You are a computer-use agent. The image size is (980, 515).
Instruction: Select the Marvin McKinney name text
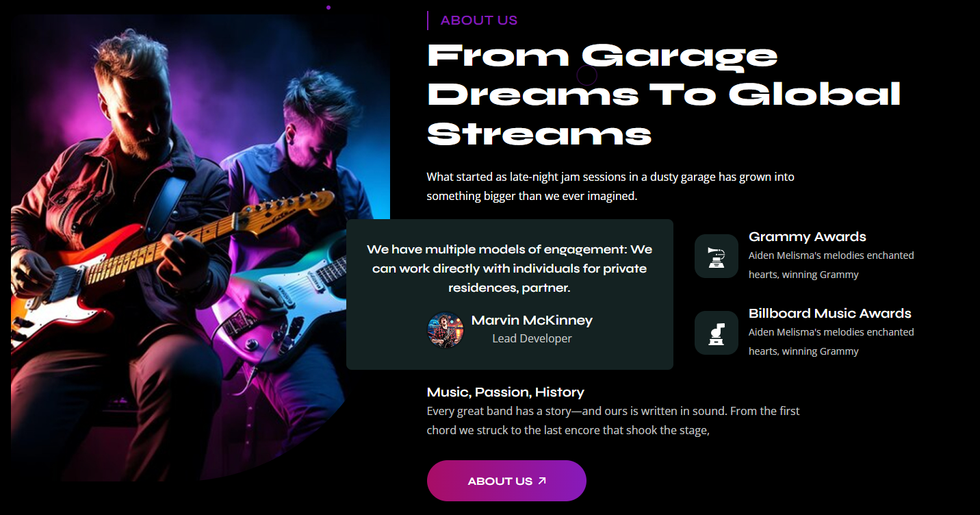[532, 321]
